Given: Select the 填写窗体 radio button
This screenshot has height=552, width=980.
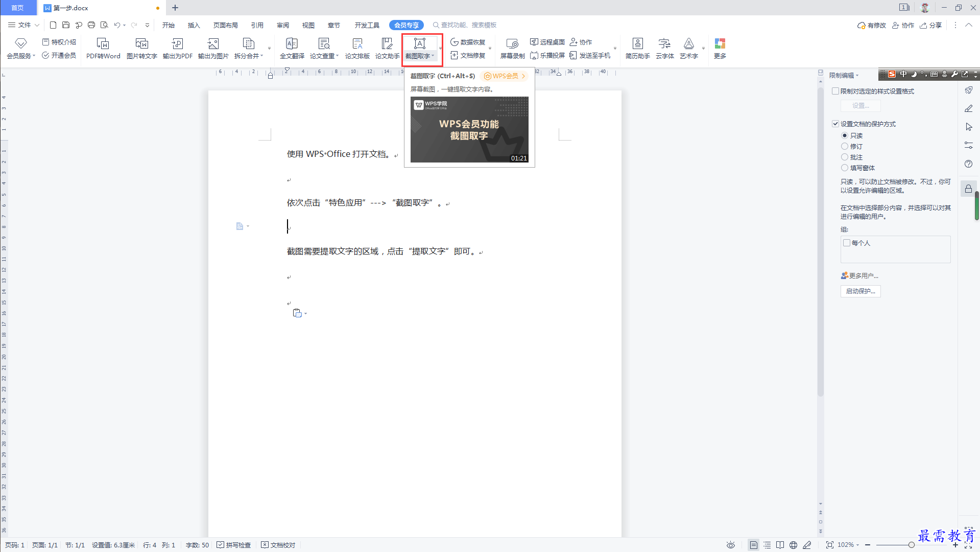Looking at the screenshot, I should coord(845,168).
